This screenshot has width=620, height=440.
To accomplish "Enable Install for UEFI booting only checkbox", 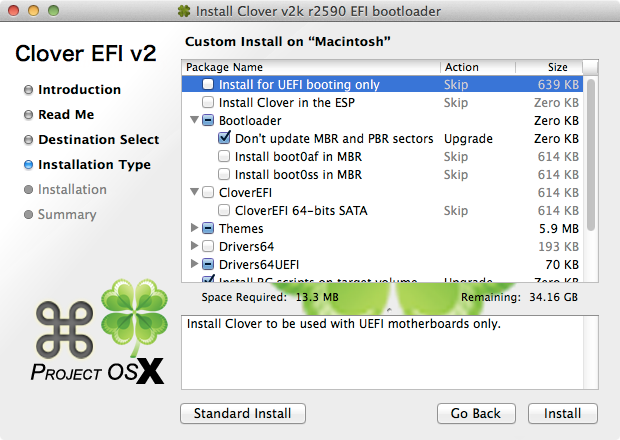I will (208, 84).
